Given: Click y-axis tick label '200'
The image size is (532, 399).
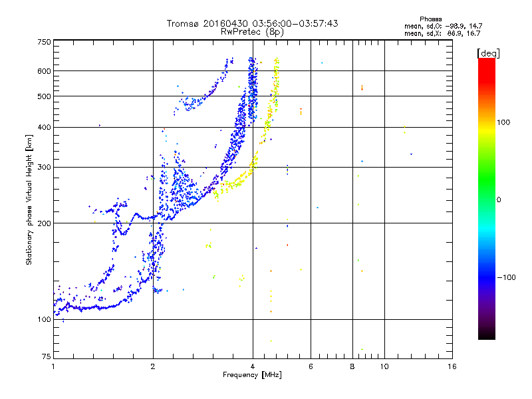Looking at the screenshot, I should [44, 223].
